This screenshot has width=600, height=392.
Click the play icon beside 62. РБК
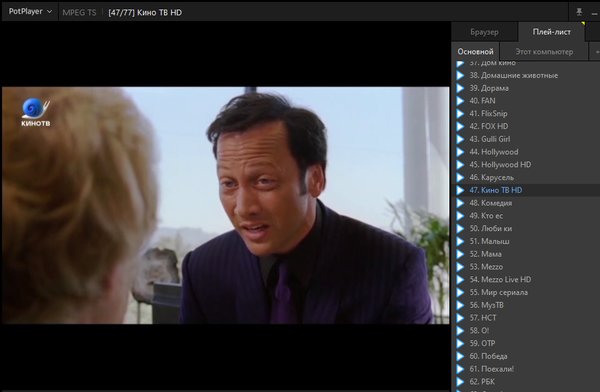click(x=460, y=382)
